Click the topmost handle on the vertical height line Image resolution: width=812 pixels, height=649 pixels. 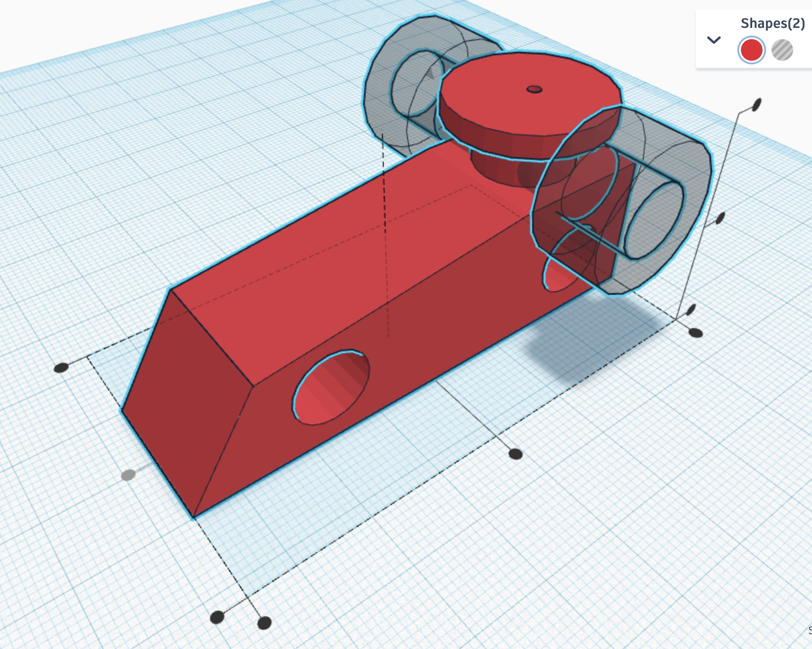(x=757, y=104)
